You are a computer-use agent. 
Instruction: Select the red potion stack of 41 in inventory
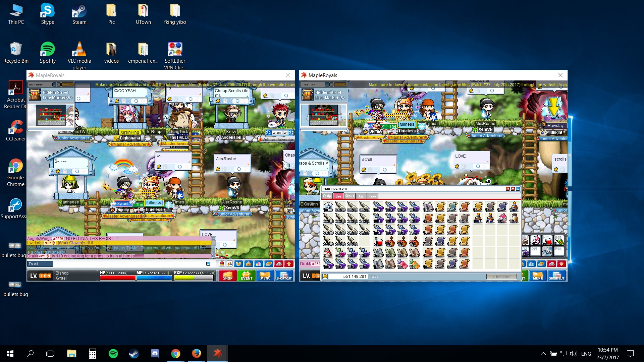pos(378,241)
